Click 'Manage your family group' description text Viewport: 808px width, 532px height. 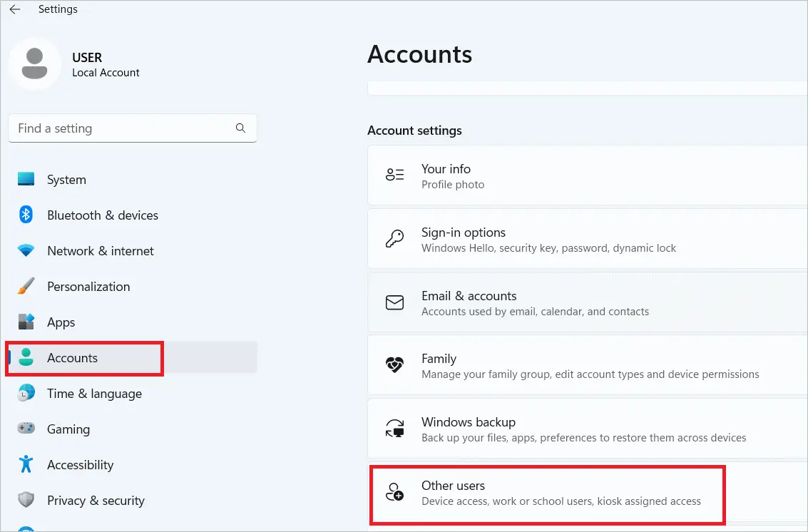pos(590,374)
